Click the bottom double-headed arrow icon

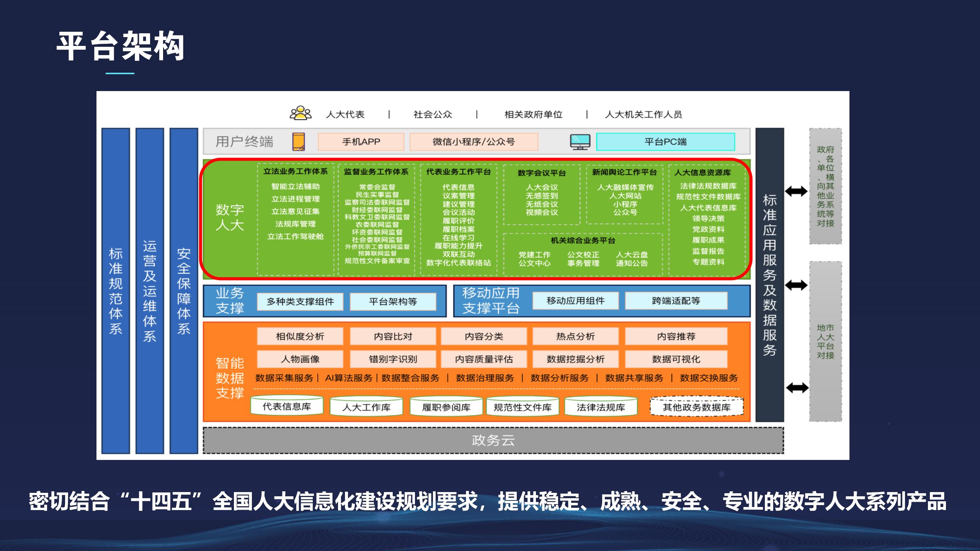tap(797, 388)
